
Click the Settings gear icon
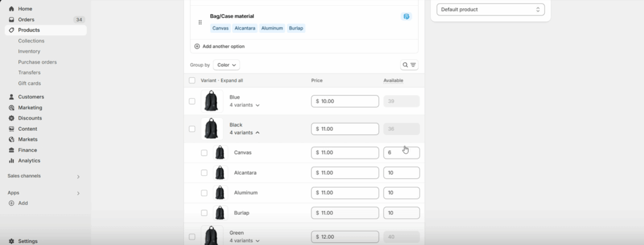pyautogui.click(x=12, y=241)
